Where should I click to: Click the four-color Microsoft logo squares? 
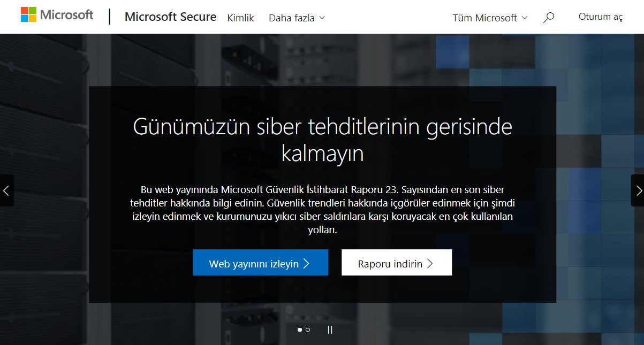tap(30, 15)
